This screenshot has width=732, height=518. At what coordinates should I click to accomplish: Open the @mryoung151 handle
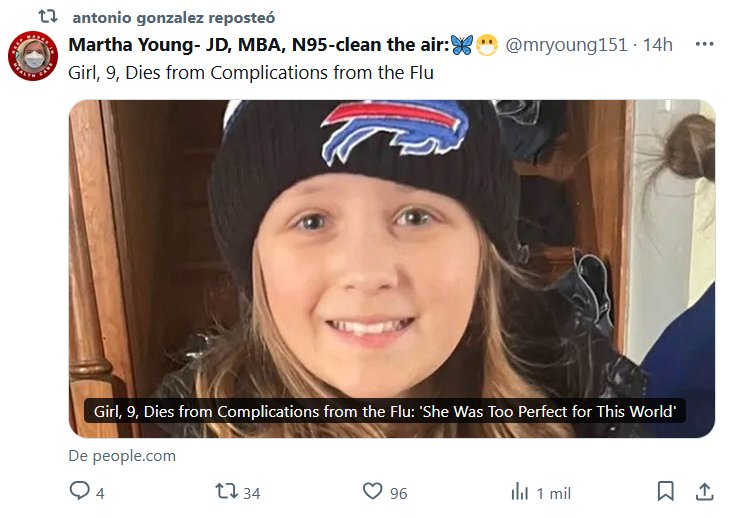pos(566,45)
